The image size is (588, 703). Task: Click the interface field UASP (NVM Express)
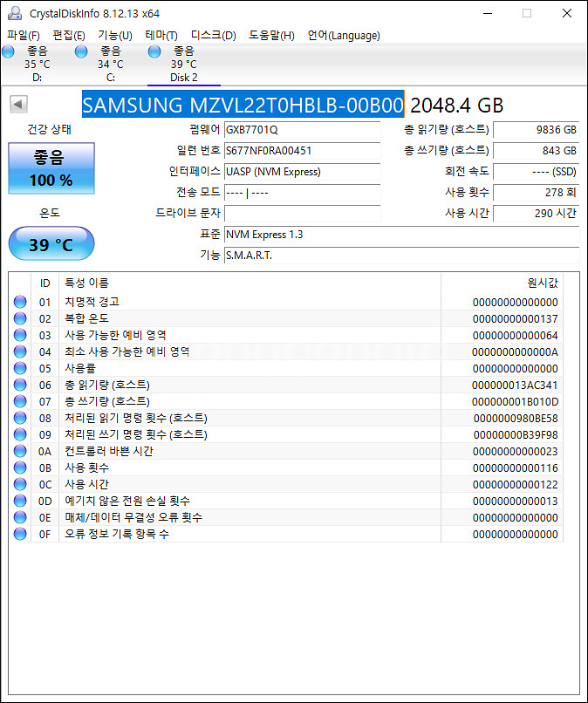[303, 172]
